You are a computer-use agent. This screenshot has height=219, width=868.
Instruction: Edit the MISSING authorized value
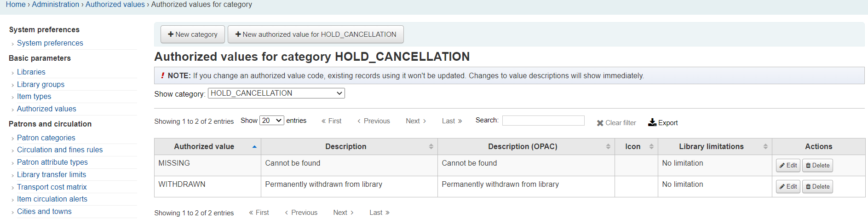point(788,166)
